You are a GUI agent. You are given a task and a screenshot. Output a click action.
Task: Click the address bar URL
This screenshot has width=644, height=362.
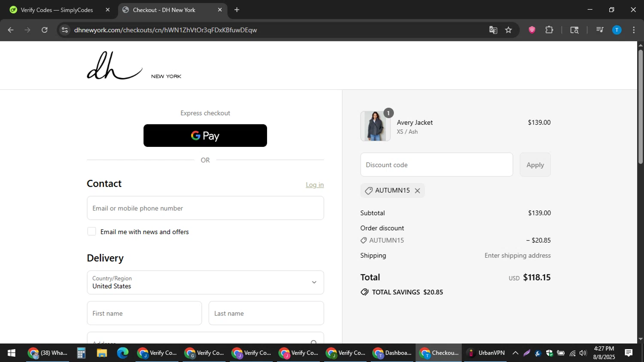[165, 30]
